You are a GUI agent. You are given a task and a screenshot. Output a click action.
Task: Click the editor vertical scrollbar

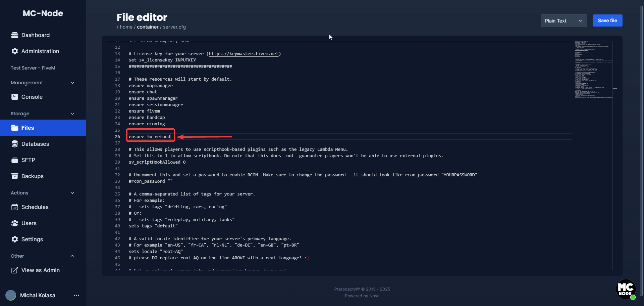point(615,155)
